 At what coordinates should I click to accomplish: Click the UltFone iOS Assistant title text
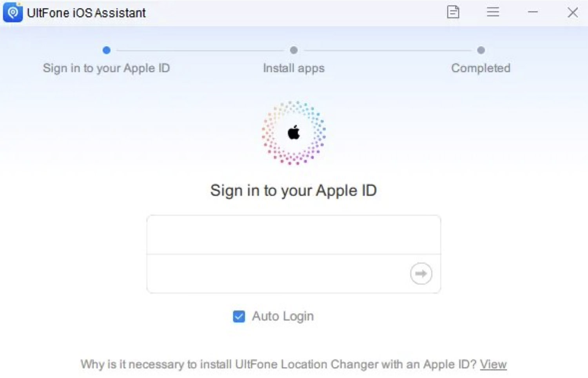86,13
